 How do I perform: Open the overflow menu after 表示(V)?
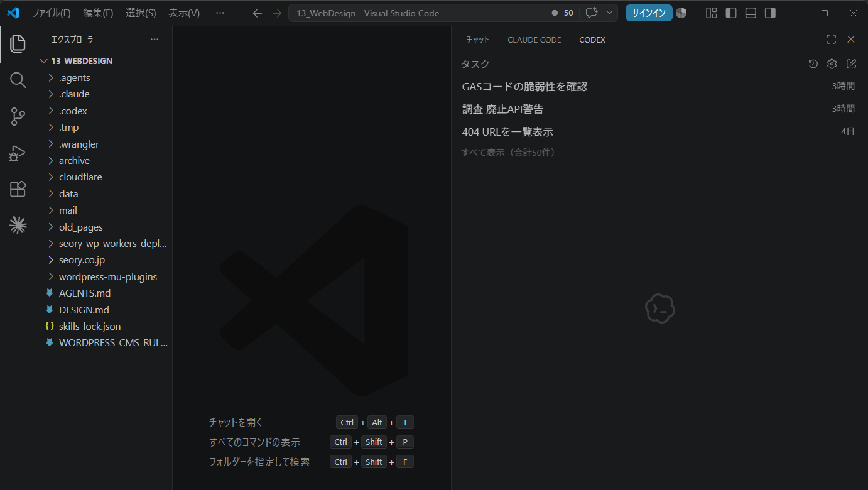(x=220, y=13)
